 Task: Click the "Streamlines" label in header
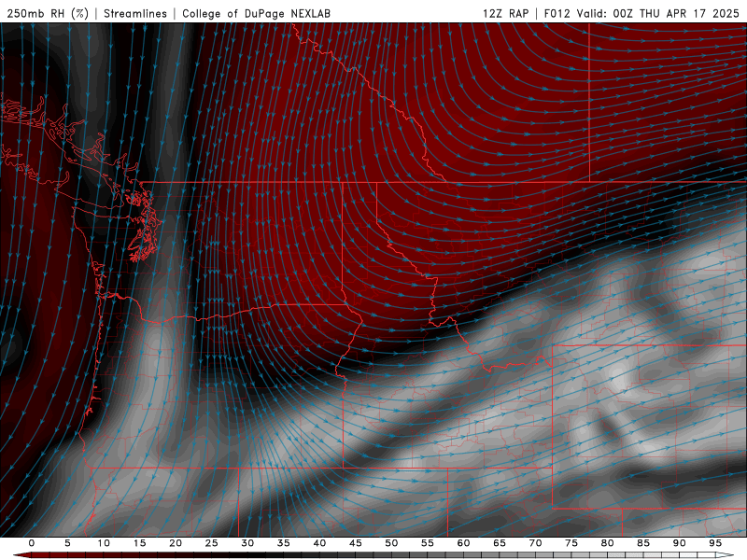[x=135, y=13]
